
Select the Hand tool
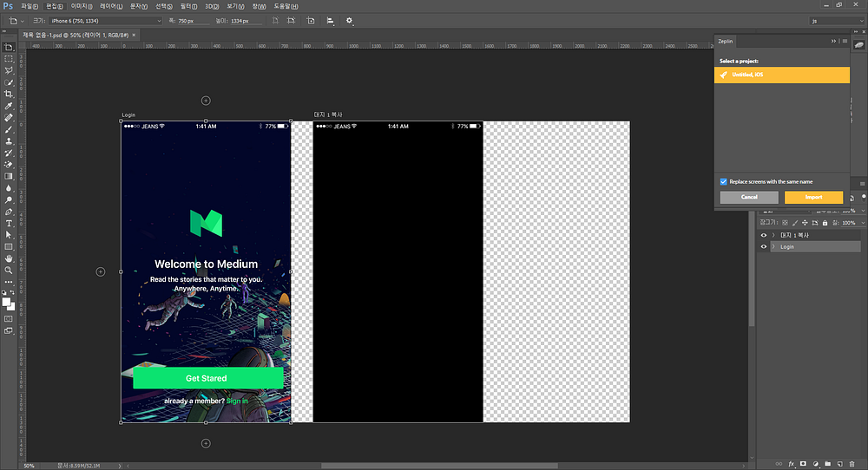coord(9,258)
